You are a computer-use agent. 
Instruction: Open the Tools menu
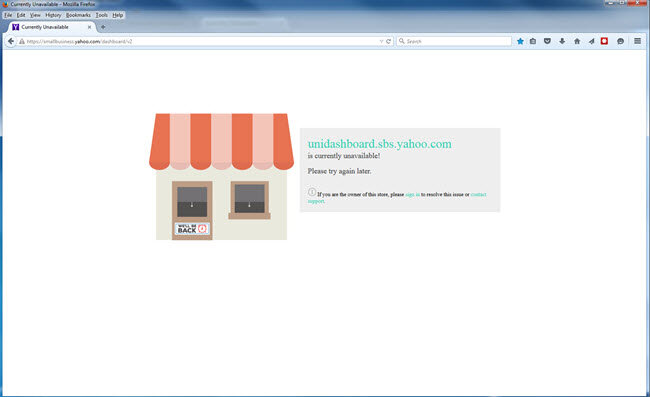(102, 15)
